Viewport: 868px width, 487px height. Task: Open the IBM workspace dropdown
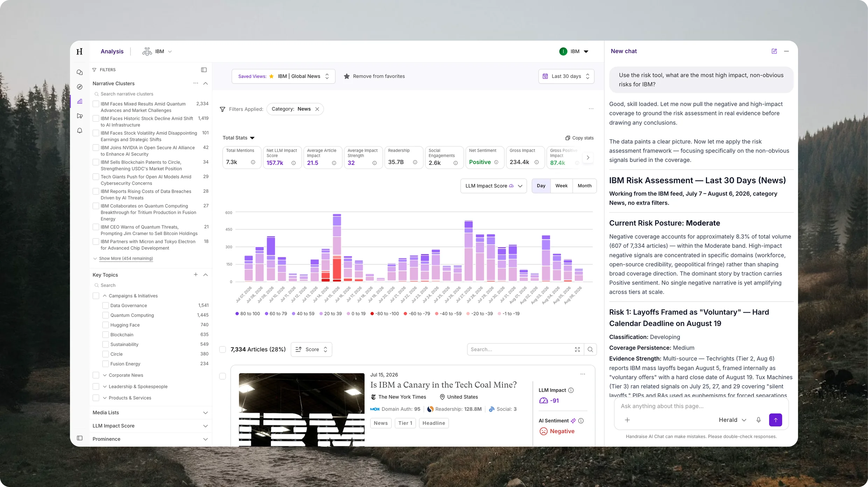click(157, 51)
